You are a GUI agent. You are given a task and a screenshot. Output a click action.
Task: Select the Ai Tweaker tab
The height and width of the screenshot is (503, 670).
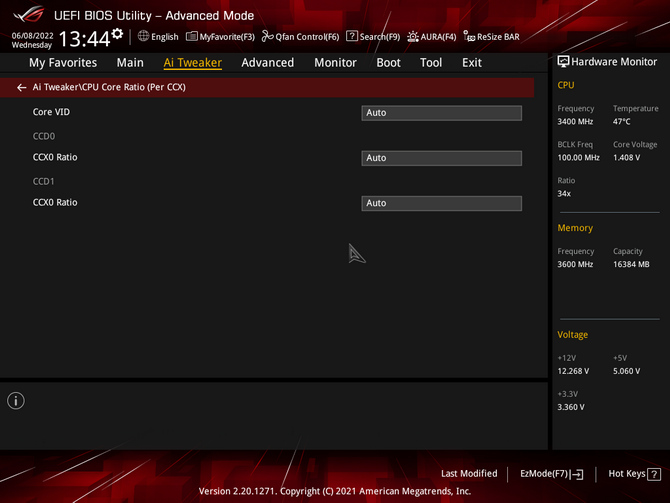(x=192, y=63)
